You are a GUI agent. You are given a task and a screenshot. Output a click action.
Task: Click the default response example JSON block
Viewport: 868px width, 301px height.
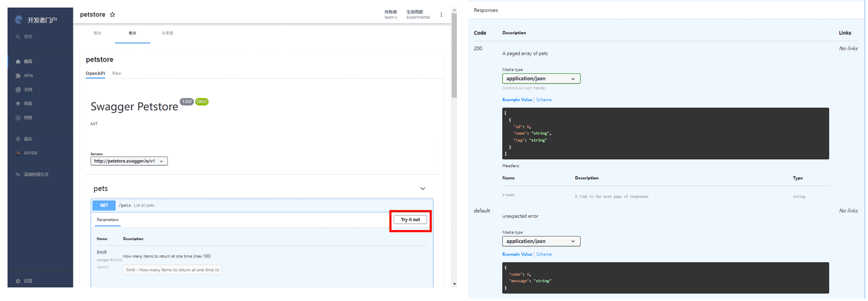point(665,278)
